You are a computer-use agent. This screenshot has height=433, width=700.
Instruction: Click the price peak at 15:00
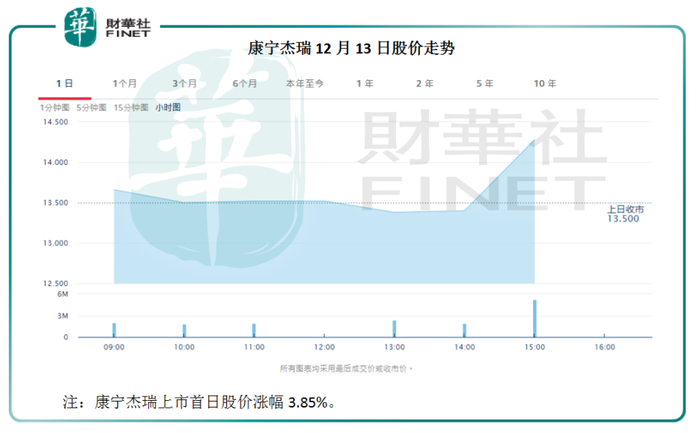[534, 140]
